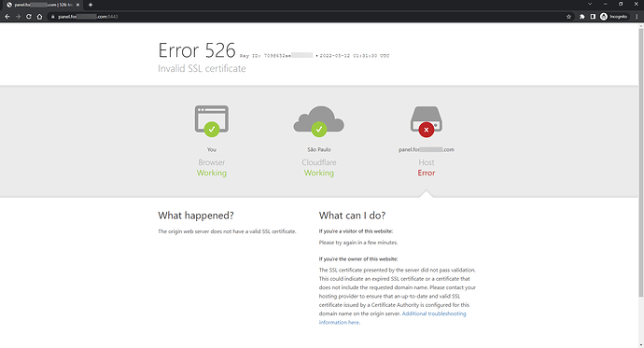This screenshot has height=348, width=644.
Task: Expand the tab search chevron
Action: pos(590,4)
